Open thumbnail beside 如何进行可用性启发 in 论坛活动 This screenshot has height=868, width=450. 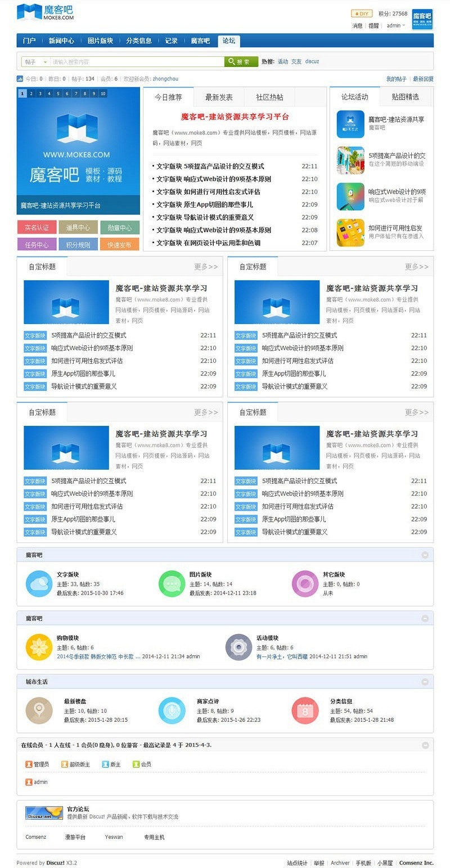[x=350, y=232]
